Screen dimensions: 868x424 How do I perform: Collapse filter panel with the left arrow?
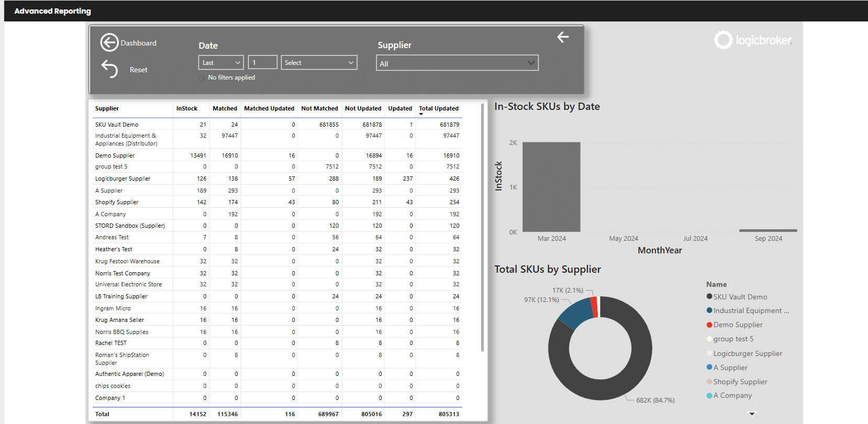click(563, 37)
